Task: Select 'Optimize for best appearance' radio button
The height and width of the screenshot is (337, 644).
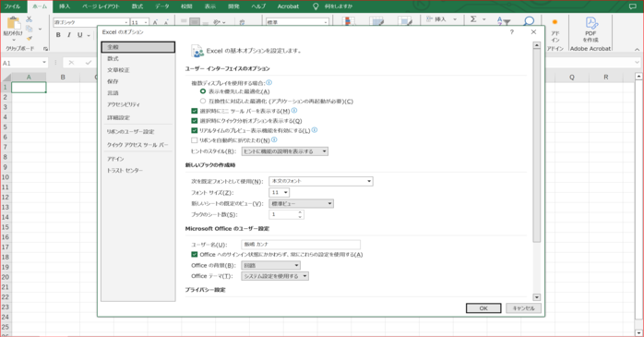Action: 203,91
